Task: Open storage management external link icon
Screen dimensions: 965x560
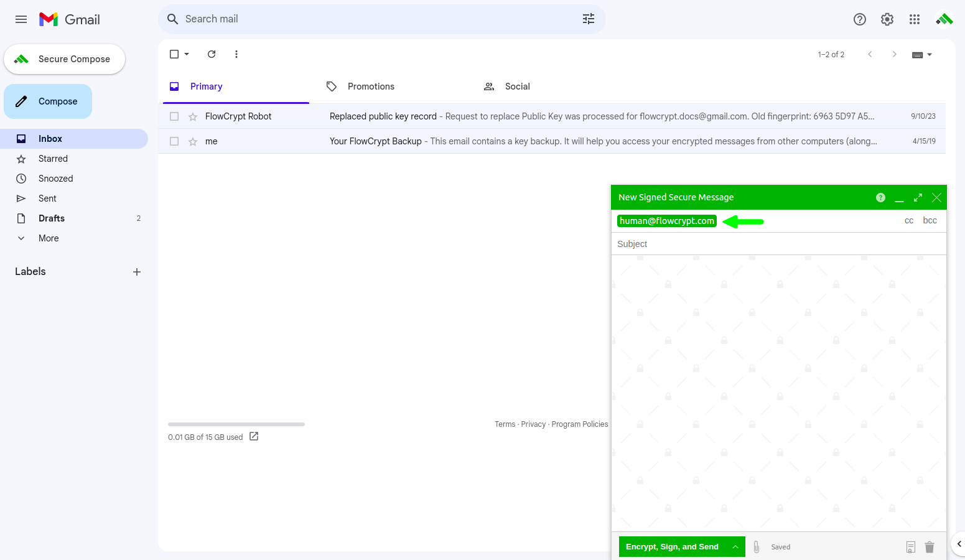Action: 254,437
